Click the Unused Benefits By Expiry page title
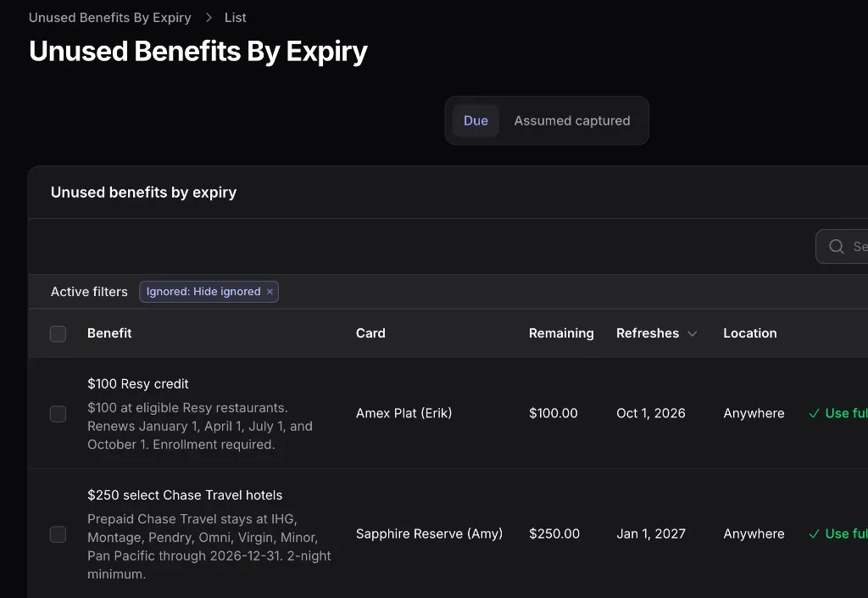The image size is (868, 598). (x=198, y=52)
